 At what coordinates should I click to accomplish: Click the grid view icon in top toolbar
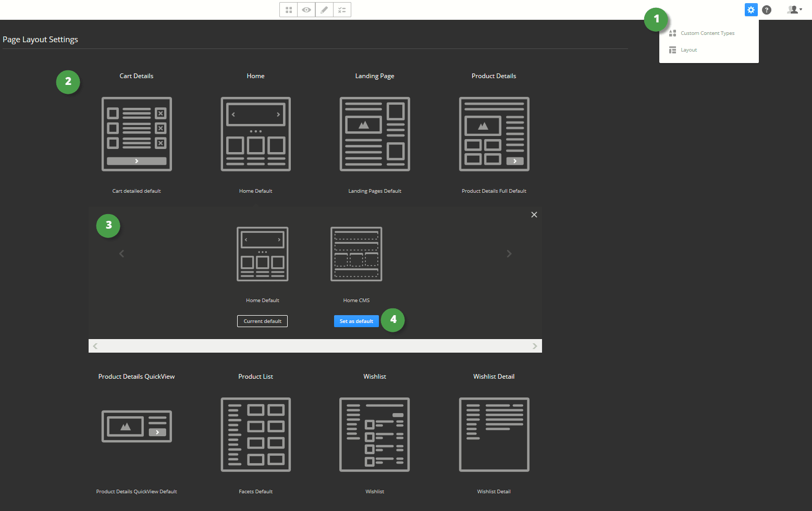[x=288, y=10]
